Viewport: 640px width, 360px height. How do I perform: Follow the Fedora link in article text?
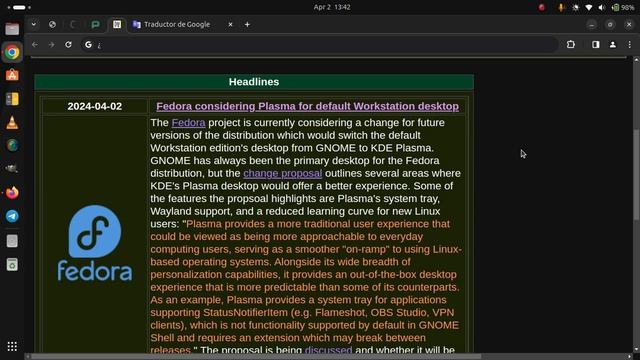[x=188, y=122]
